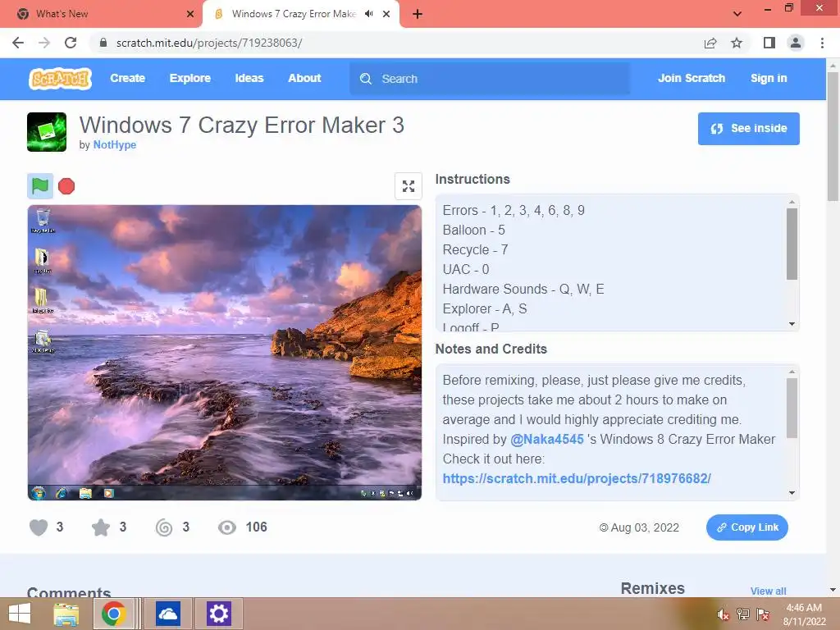Click Sign in link

[x=769, y=78]
